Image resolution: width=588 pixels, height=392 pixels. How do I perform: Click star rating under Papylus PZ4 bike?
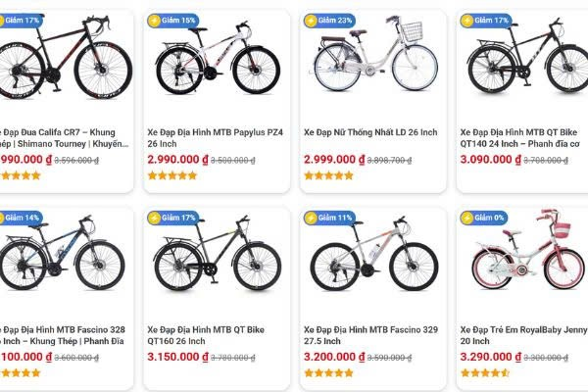tap(171, 176)
